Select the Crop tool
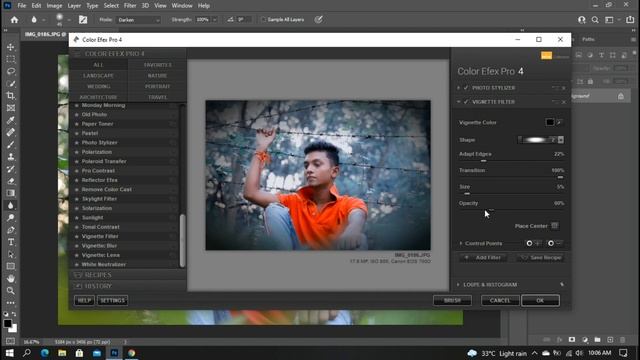 coord(11,96)
